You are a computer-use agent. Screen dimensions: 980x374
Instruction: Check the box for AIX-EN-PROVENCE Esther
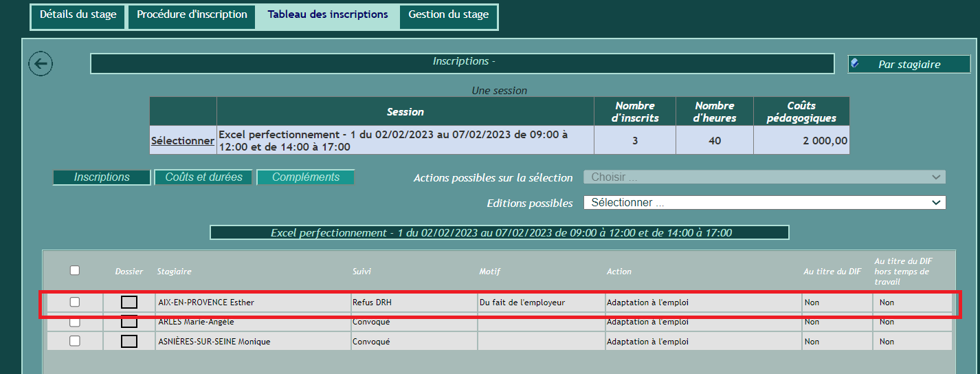click(75, 302)
